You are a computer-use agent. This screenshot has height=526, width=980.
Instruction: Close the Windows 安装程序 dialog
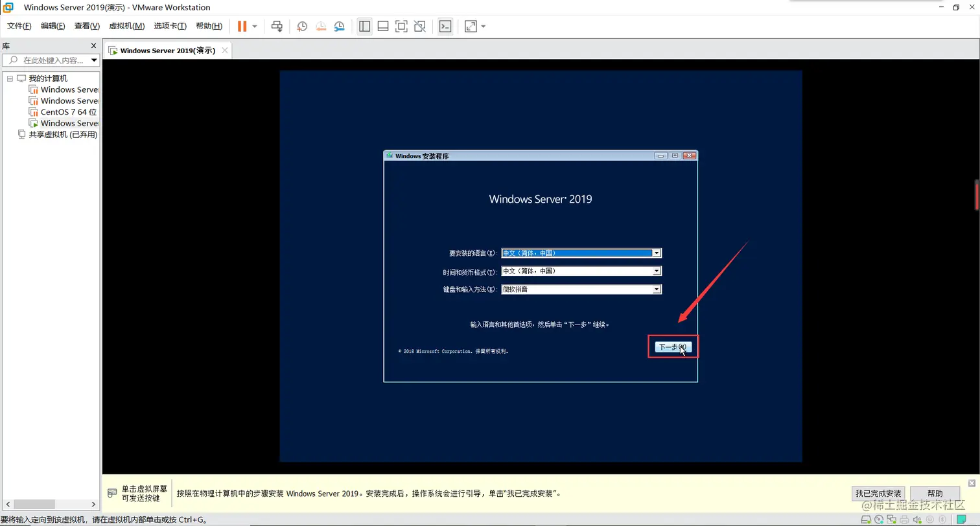689,155
